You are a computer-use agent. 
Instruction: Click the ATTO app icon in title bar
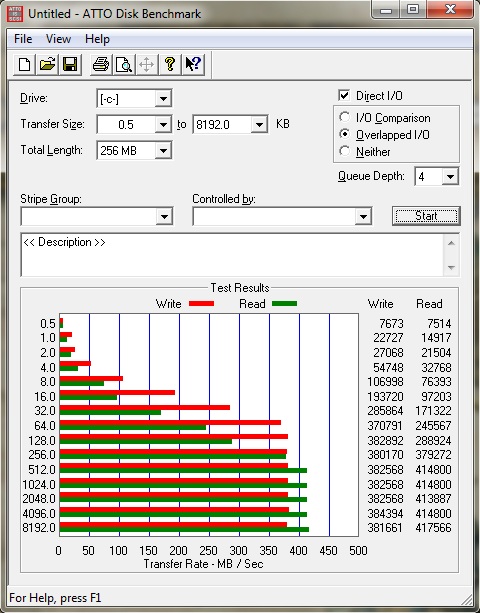click(x=15, y=14)
